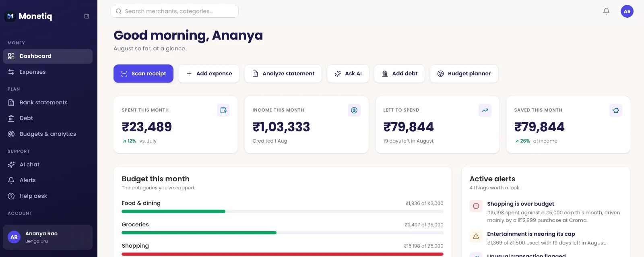The width and height of the screenshot is (644, 257).
Task: Open Expenses page from sidebar
Action: coord(47,72)
